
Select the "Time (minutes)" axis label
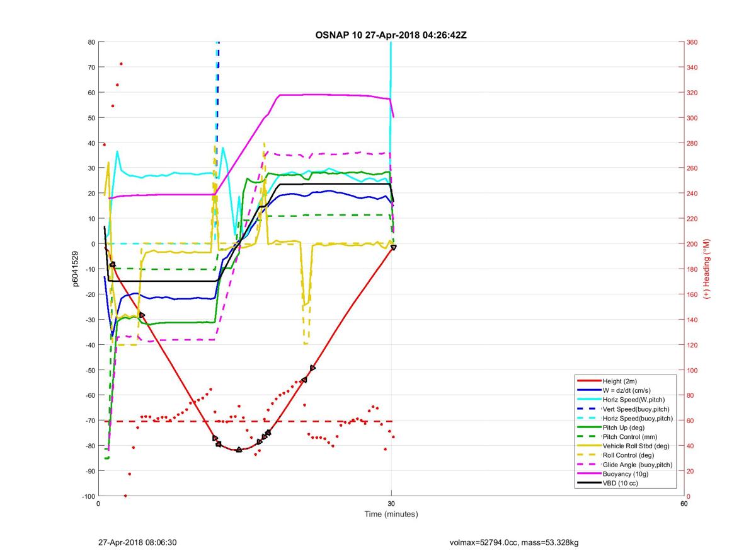[391, 514]
